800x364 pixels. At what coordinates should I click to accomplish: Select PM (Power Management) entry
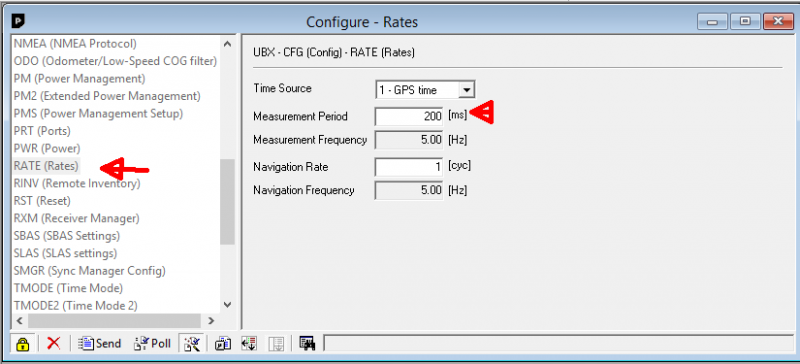tap(79, 79)
